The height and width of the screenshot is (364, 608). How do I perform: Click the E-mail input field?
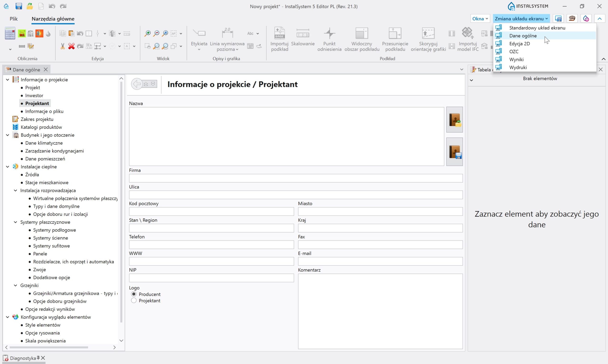[380, 261]
